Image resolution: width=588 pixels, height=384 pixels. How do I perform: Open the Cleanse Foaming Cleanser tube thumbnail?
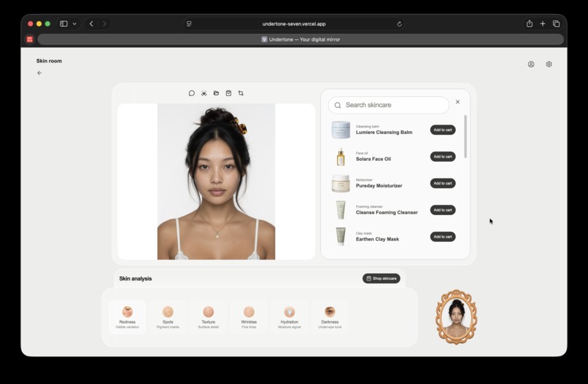coord(341,210)
